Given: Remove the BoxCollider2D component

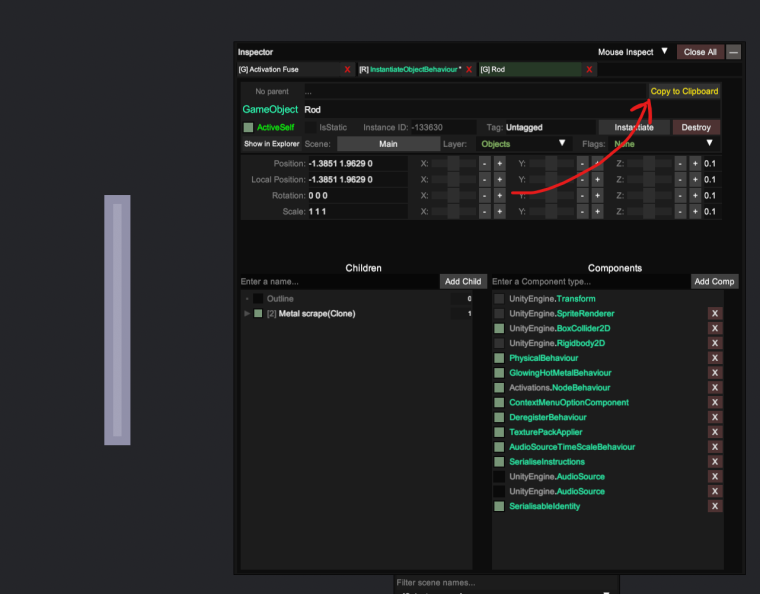Looking at the screenshot, I should [714, 328].
